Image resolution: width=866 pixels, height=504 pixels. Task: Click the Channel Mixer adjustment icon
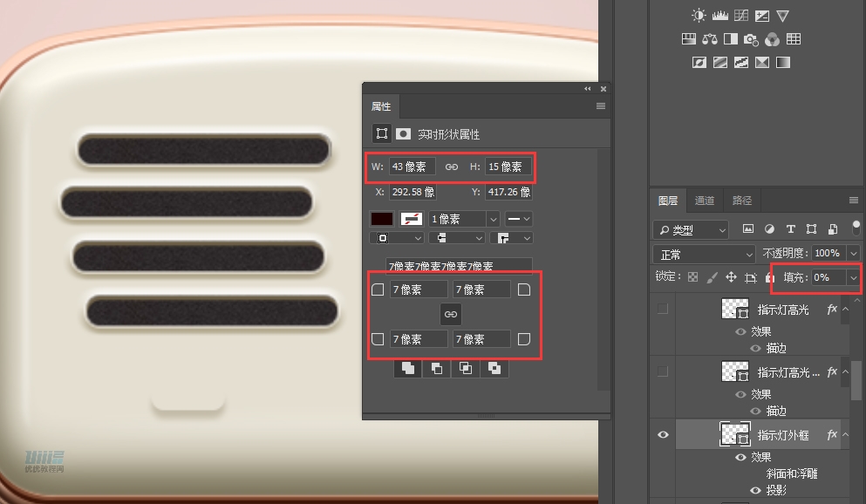(772, 39)
